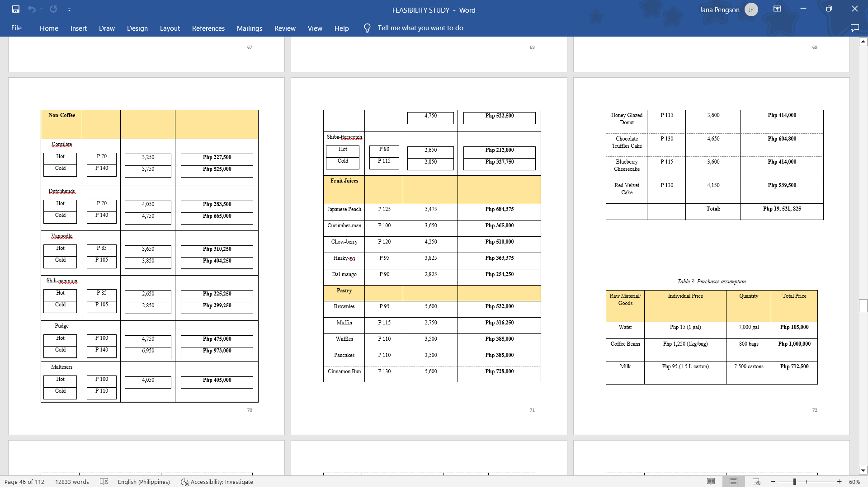Click the Redo/Repeat icon

click(53, 9)
